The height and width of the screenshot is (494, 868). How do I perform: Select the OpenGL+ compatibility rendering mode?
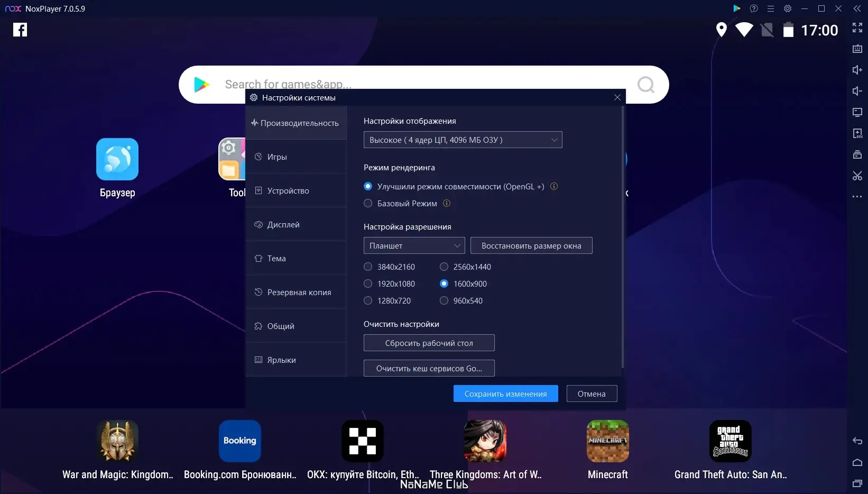[x=368, y=186]
